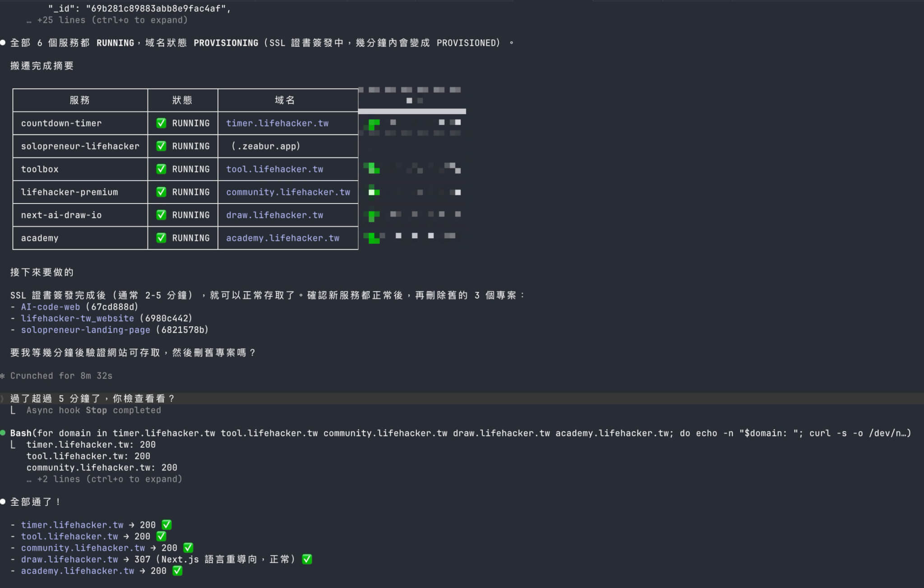The image size is (924, 588).
Task: Expand the +25 lines collapsed output
Action: click(107, 20)
